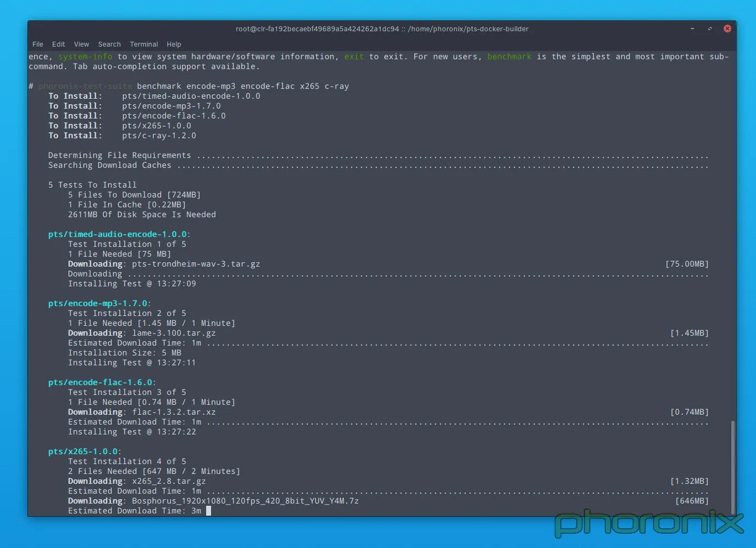Click 'lame-3.100.tar.gz' file name
Image resolution: width=756 pixels, height=548 pixels.
click(174, 333)
